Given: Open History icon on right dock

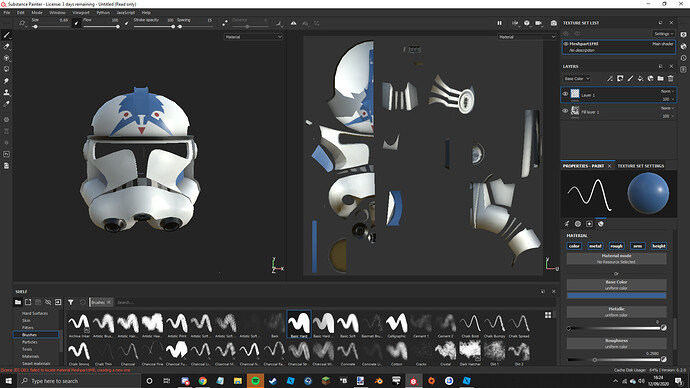Looking at the screenshot, I should pyautogui.click(x=683, y=58).
